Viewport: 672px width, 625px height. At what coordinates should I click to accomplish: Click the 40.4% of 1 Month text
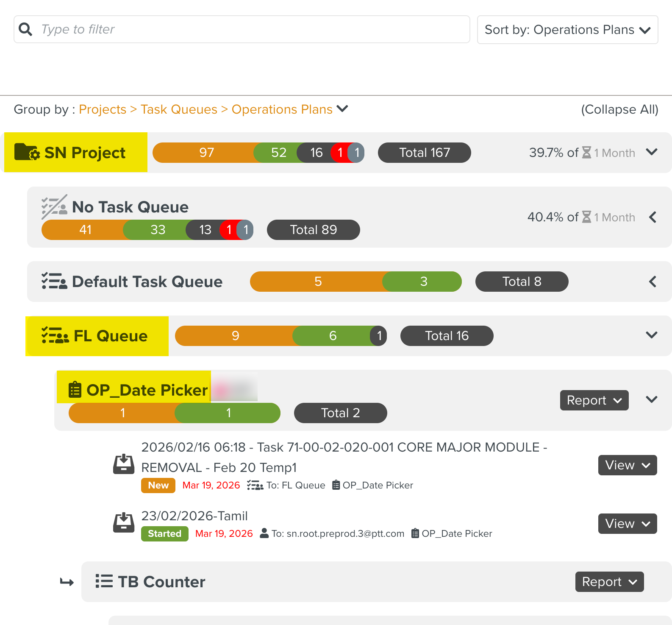point(581,217)
